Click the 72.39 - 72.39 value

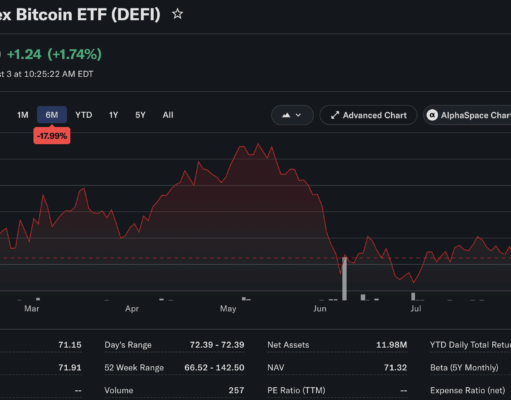coord(217,345)
